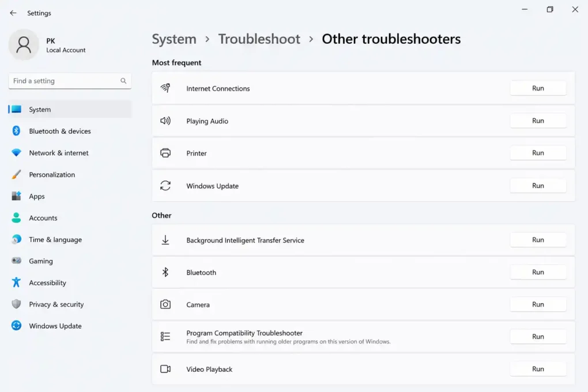Click the 'Local Account' text

point(66,50)
